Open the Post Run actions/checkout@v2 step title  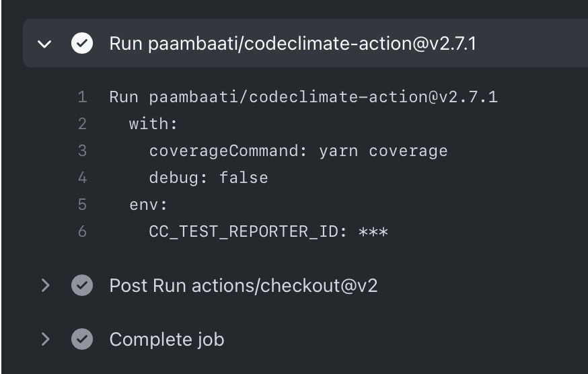[244, 286]
